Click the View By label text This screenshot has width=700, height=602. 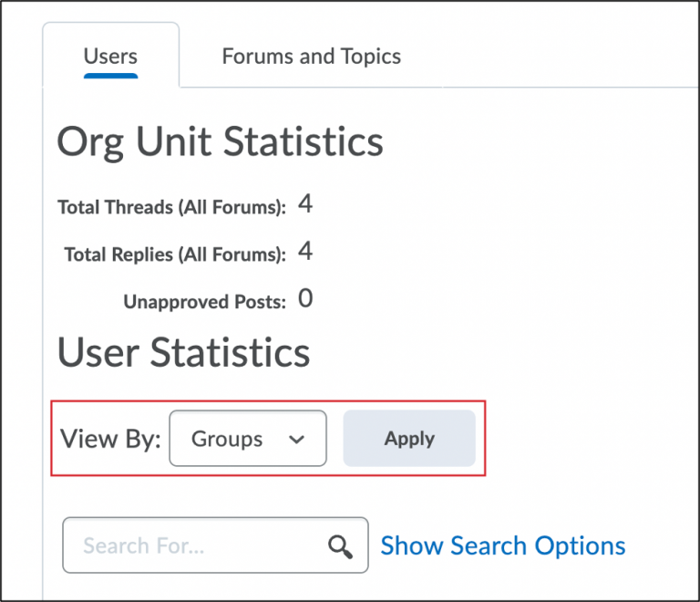click(x=110, y=439)
